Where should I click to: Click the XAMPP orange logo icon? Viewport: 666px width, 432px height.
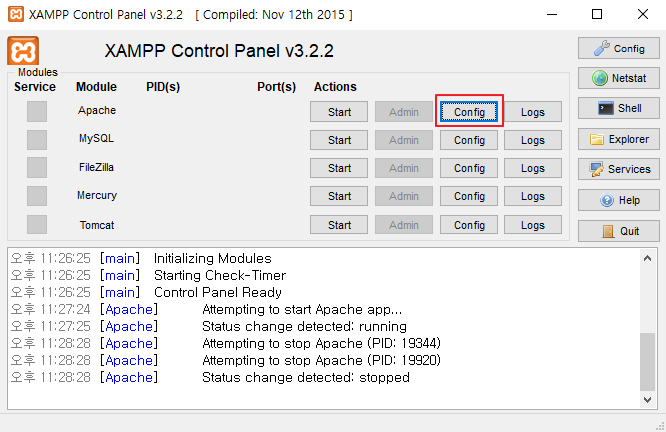23,51
